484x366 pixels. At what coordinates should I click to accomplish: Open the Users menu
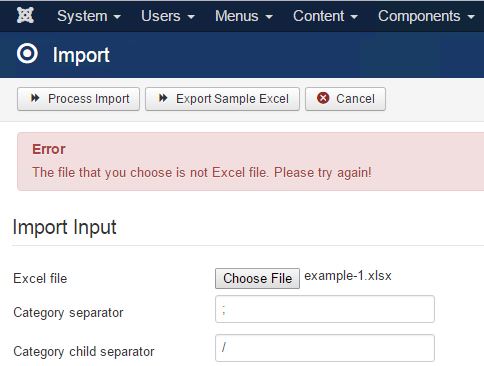click(x=168, y=16)
